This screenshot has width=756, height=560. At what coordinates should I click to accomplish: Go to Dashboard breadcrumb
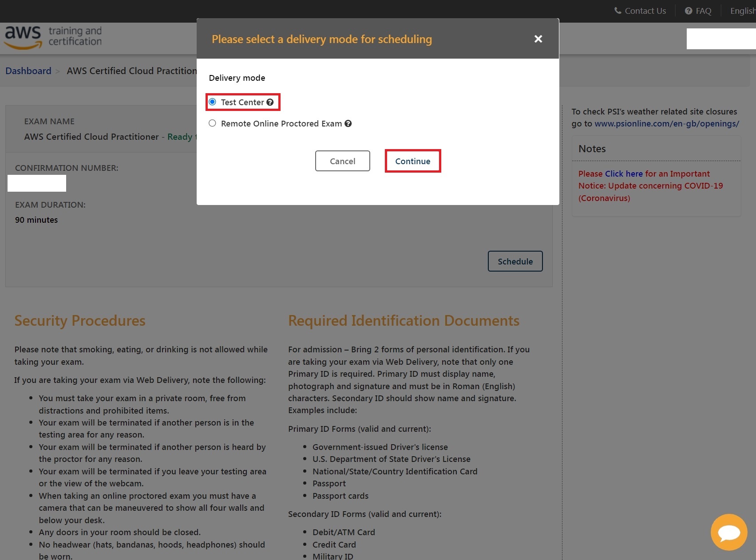coord(28,71)
